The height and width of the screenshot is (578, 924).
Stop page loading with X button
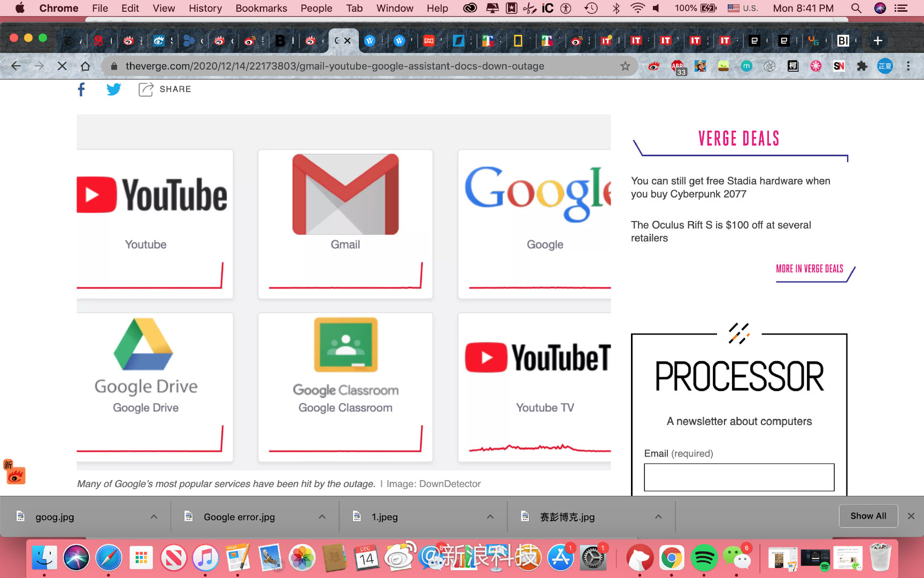point(62,66)
